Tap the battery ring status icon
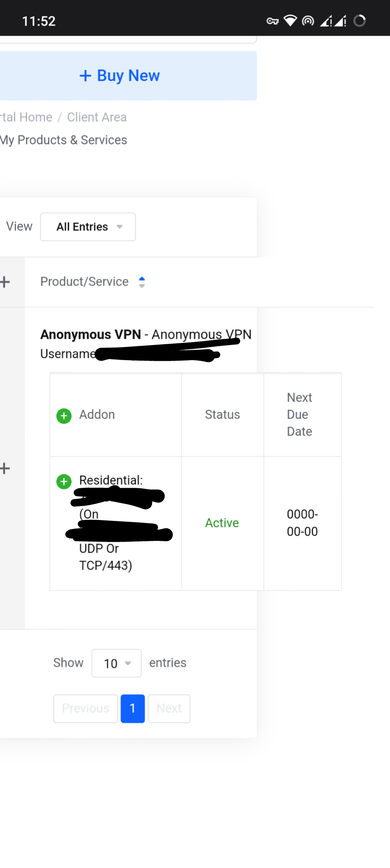Screen dimensions: 390x868 pyautogui.click(x=359, y=21)
